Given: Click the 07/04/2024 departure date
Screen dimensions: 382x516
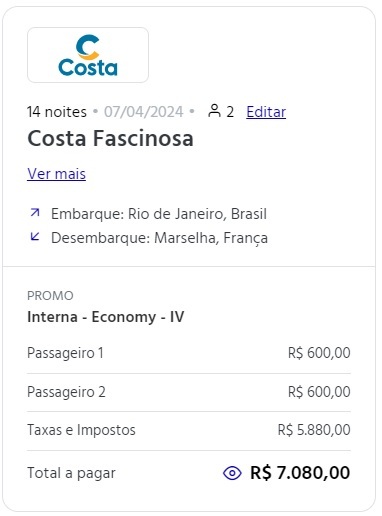Looking at the screenshot, I should coord(144,112).
